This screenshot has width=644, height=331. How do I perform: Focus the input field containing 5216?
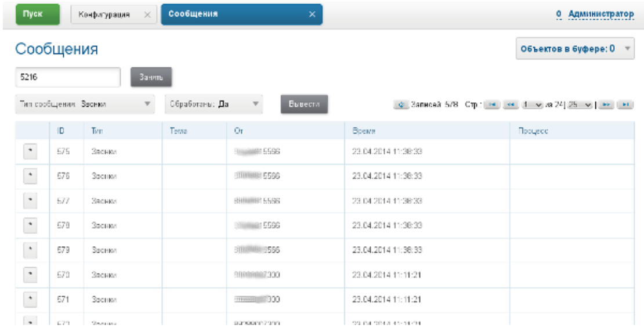pyautogui.click(x=68, y=77)
